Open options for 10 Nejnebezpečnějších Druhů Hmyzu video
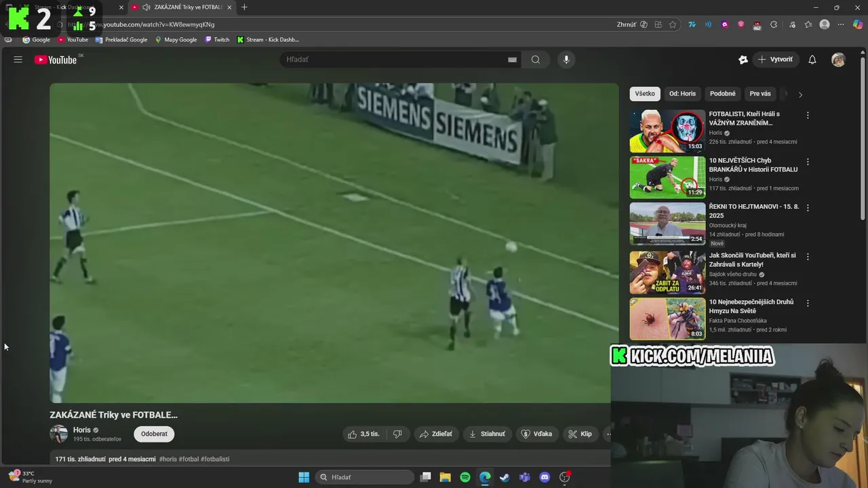 (x=808, y=303)
